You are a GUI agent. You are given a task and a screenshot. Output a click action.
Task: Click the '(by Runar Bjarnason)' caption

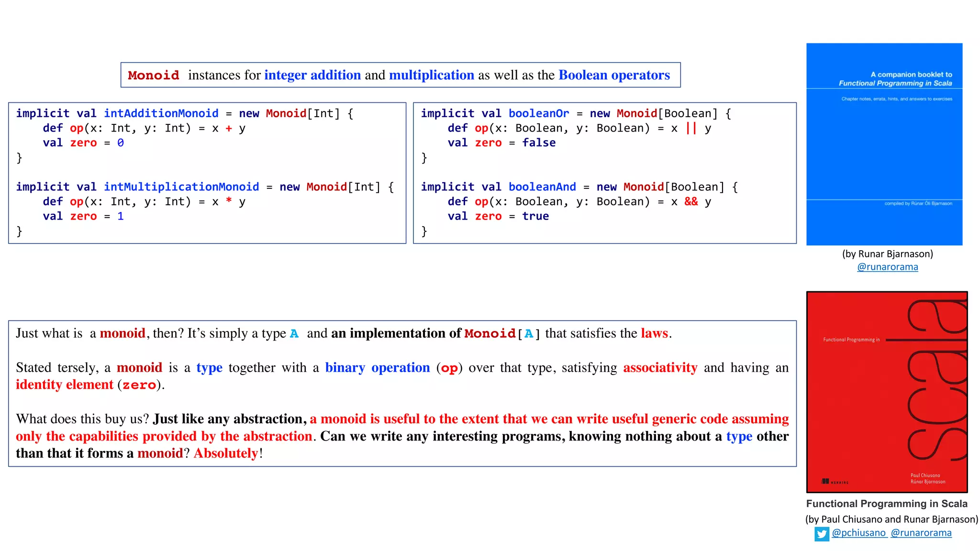[888, 254]
